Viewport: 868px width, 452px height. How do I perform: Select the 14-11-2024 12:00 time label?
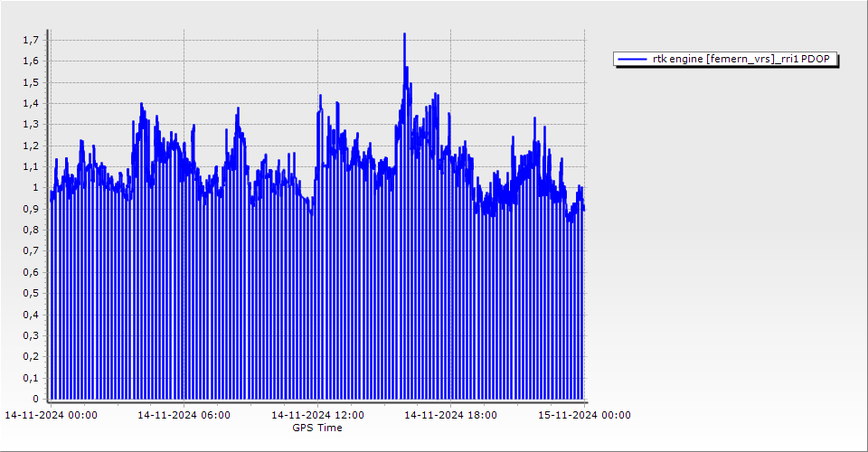pyautogui.click(x=317, y=416)
